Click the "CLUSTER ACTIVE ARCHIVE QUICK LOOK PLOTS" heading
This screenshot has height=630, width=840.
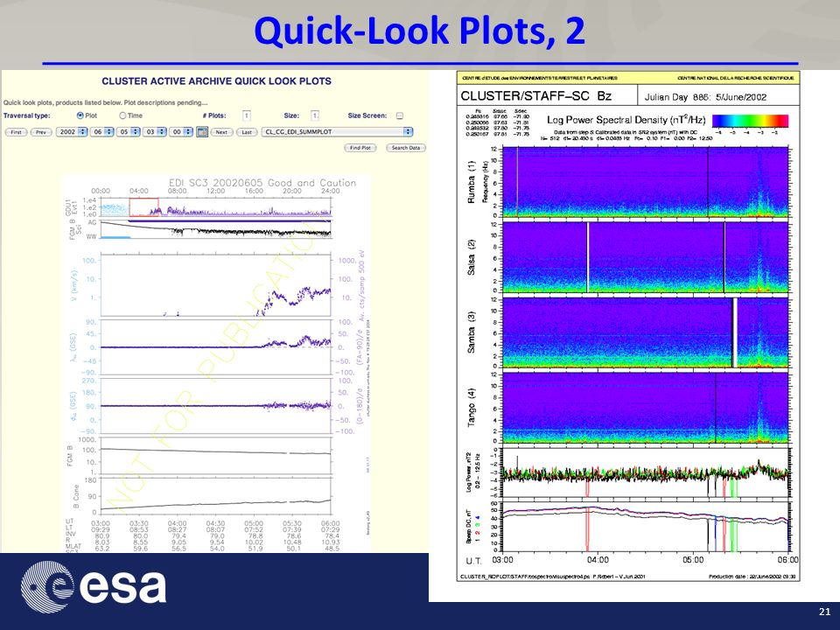point(216,81)
